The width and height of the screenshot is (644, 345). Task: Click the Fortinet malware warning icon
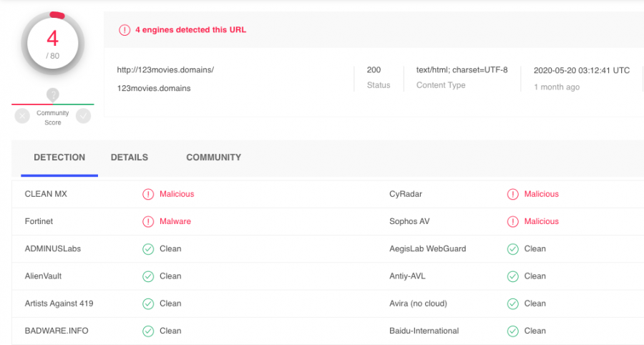click(x=148, y=222)
